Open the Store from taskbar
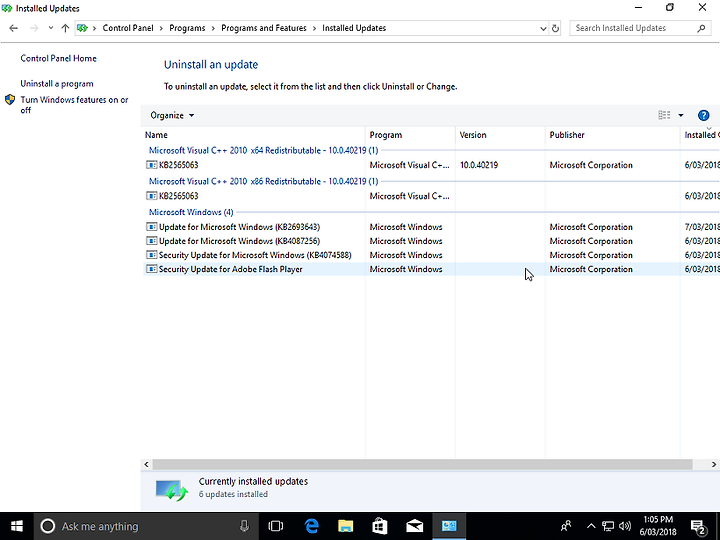 [x=380, y=526]
